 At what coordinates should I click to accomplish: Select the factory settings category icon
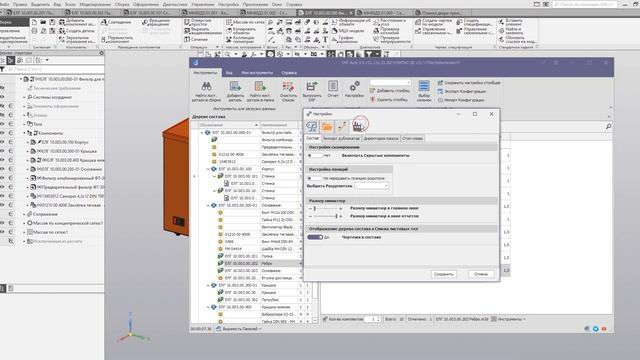tap(358, 127)
